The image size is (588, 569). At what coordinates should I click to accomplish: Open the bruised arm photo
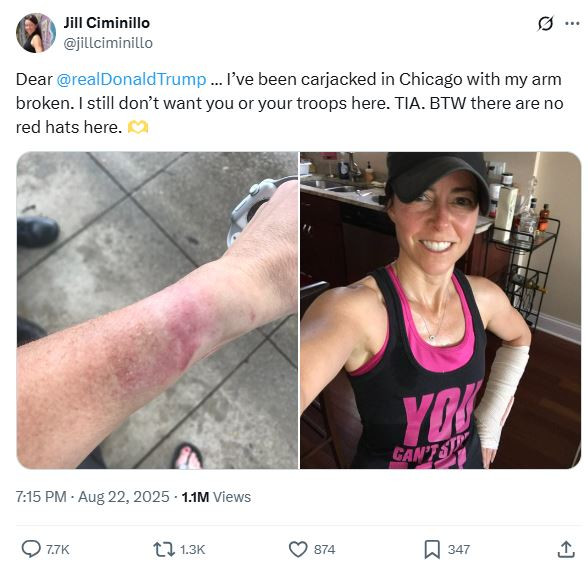[157, 310]
